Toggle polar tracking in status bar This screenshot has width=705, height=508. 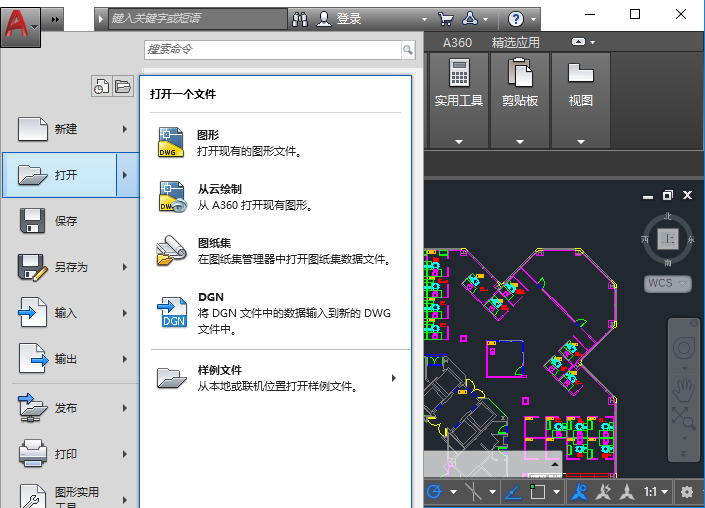coord(434,492)
